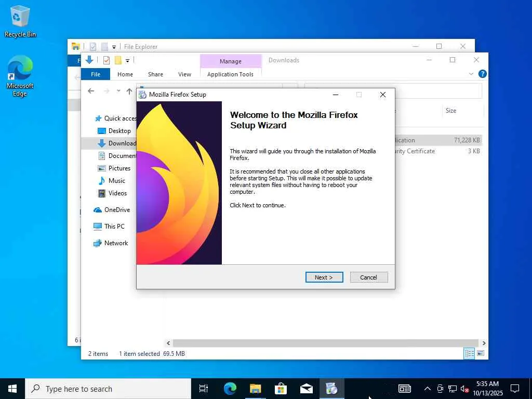Select the Application Tools tab
This screenshot has height=399, width=532.
[x=230, y=74]
